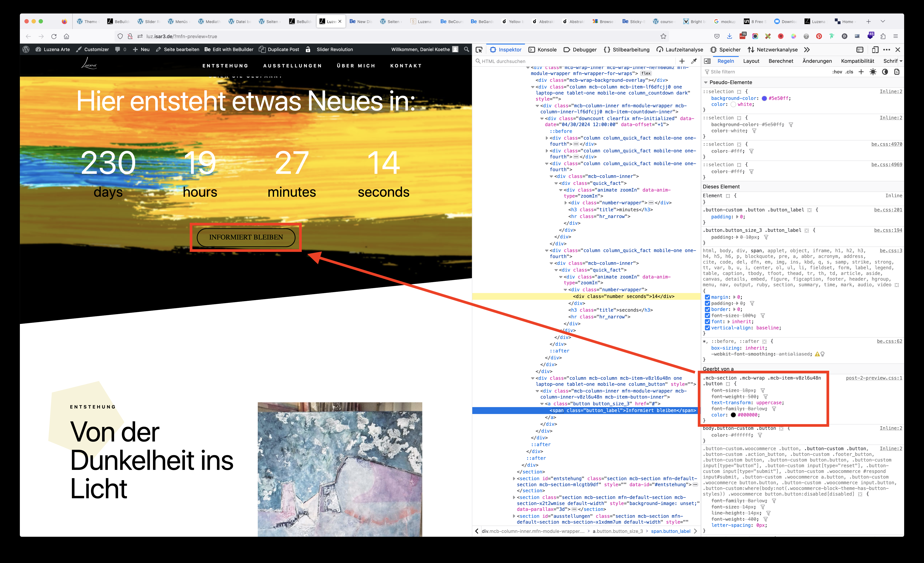Switch to the Konsole tab
The image size is (924, 563).
542,49
